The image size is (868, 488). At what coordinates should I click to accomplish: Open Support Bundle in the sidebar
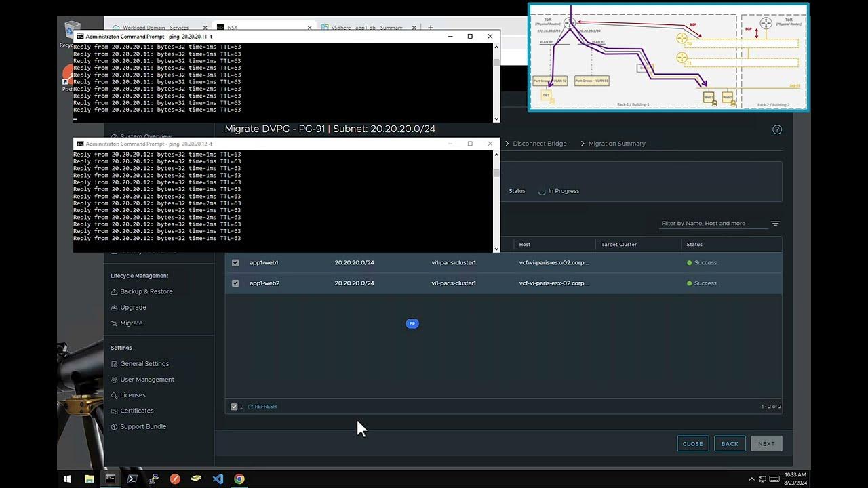(x=142, y=426)
